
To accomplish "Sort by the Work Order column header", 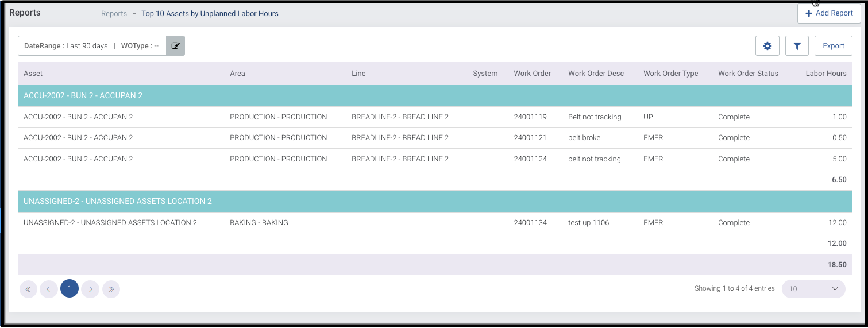I will 532,74.
